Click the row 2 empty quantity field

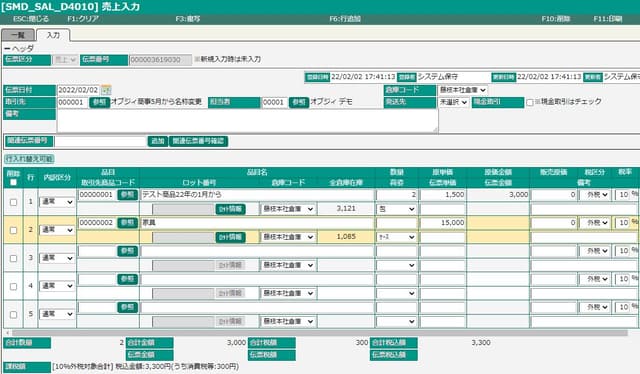[x=396, y=223]
